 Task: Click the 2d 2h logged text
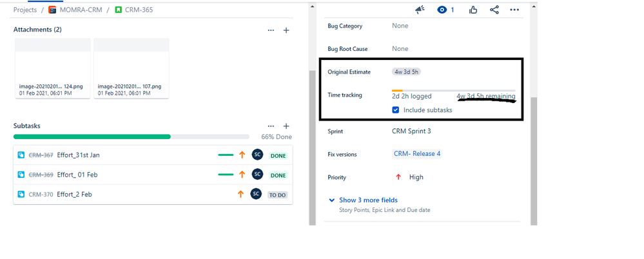tap(411, 97)
